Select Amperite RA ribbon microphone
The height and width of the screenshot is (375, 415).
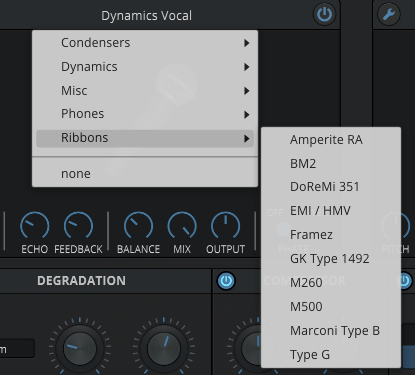tap(331, 140)
